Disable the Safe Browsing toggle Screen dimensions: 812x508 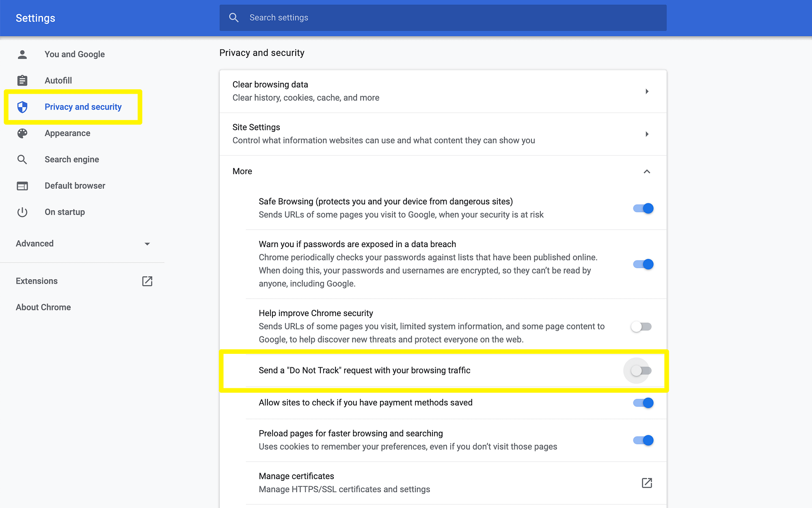point(643,208)
